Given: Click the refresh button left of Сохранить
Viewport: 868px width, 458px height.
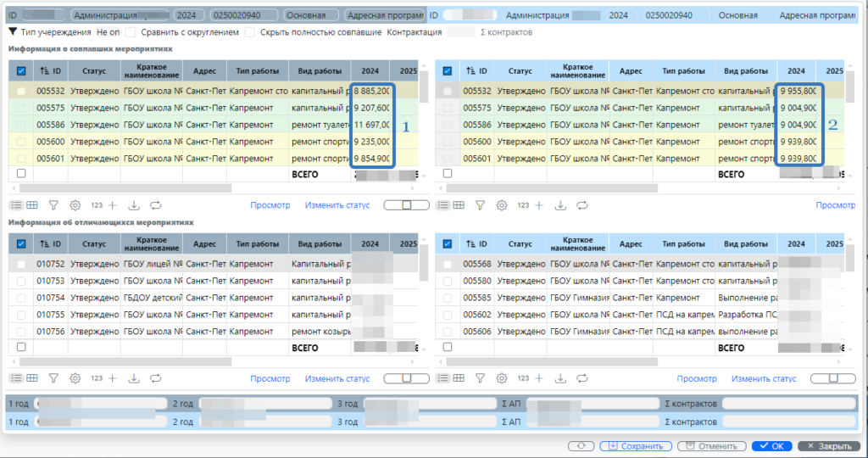Looking at the screenshot, I should point(579,446).
